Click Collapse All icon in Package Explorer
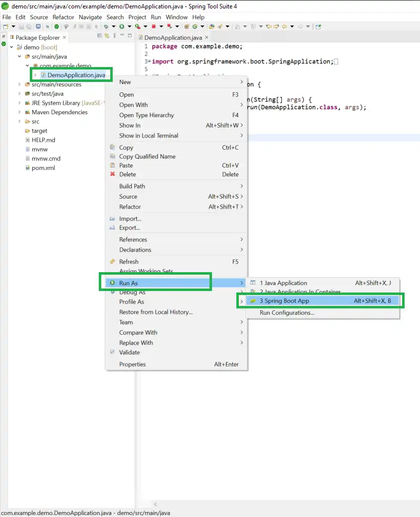The image size is (420, 517). coord(99,36)
